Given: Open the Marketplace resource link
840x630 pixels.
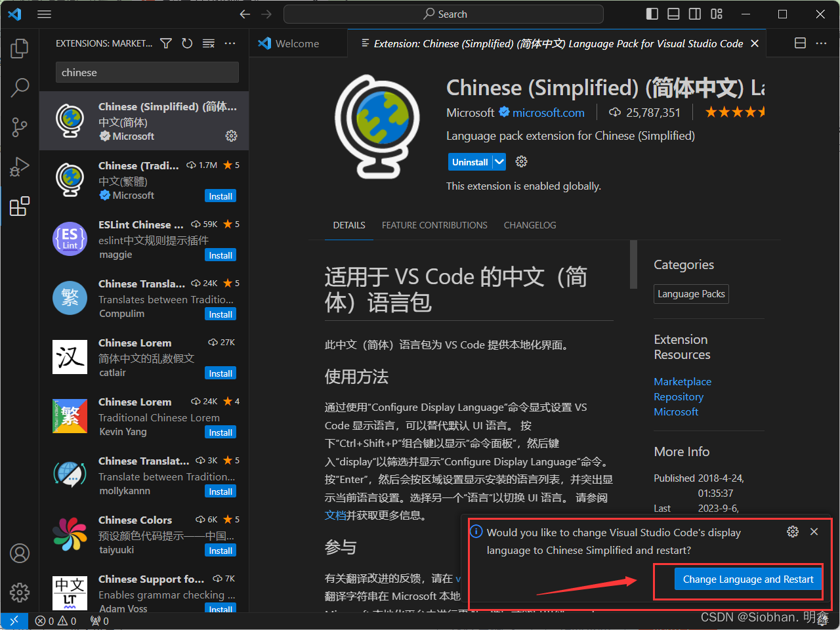Looking at the screenshot, I should click(x=682, y=381).
